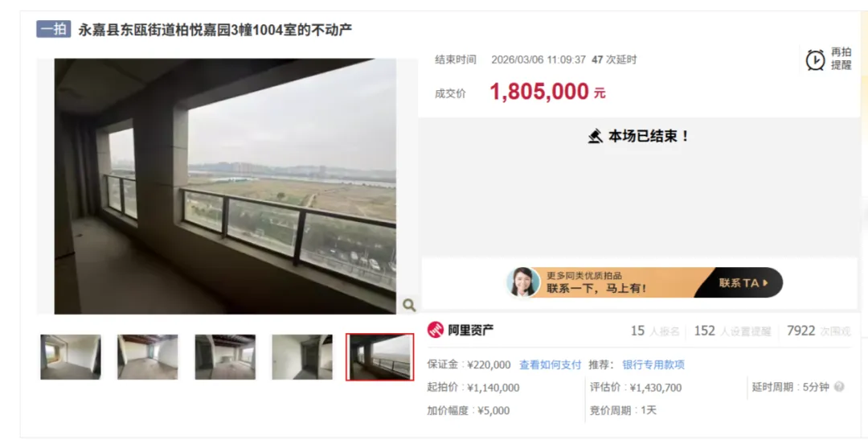
Task: Click the 再拍提醒 text
Action: point(841,59)
